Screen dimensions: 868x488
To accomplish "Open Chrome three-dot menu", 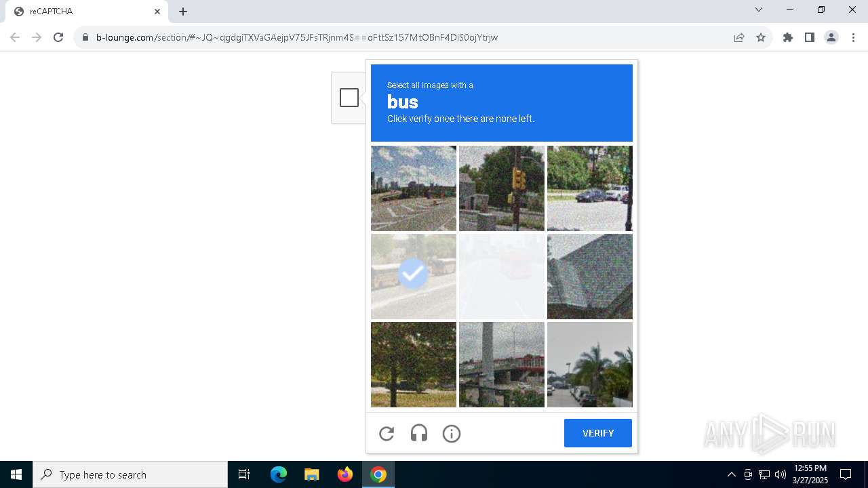I will 853,37.
